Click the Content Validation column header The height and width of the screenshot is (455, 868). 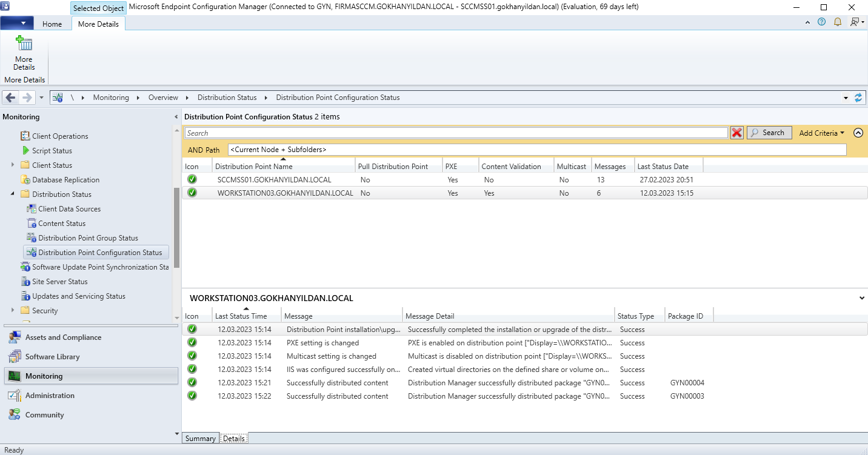click(x=516, y=166)
